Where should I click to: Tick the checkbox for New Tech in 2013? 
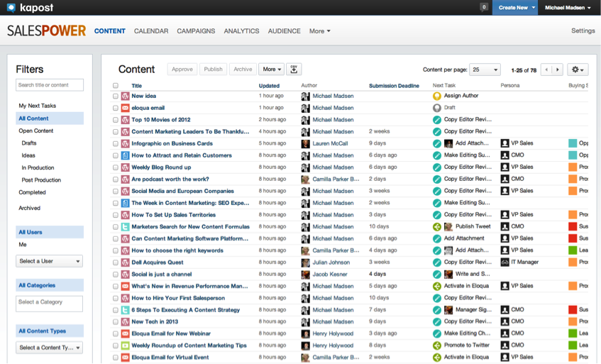116,322
